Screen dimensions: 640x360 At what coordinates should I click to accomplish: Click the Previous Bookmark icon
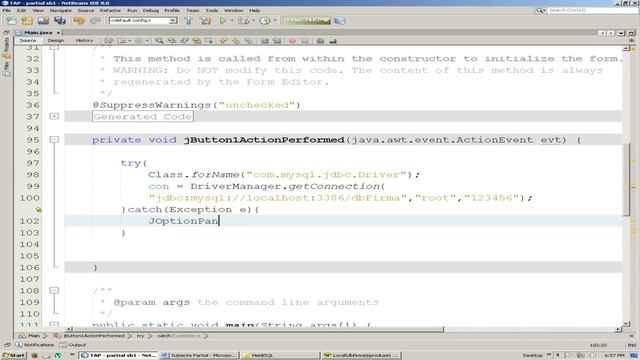tap(223, 41)
